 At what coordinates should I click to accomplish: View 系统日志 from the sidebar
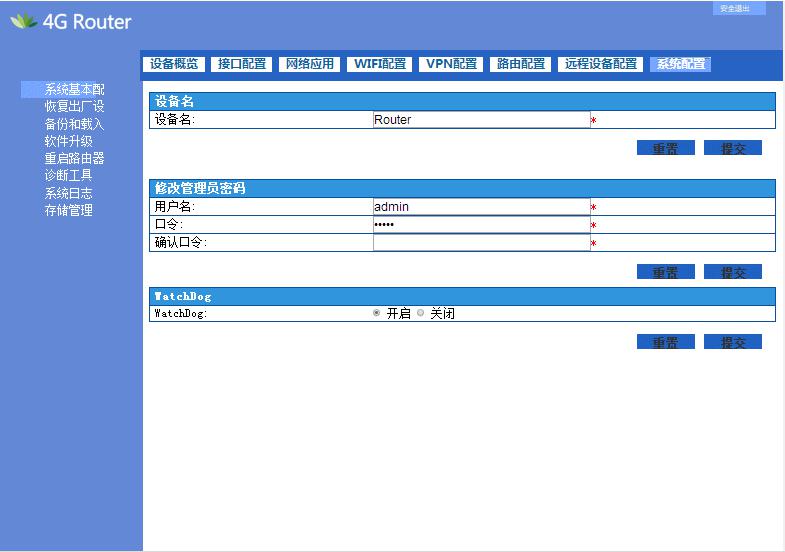click(x=68, y=193)
